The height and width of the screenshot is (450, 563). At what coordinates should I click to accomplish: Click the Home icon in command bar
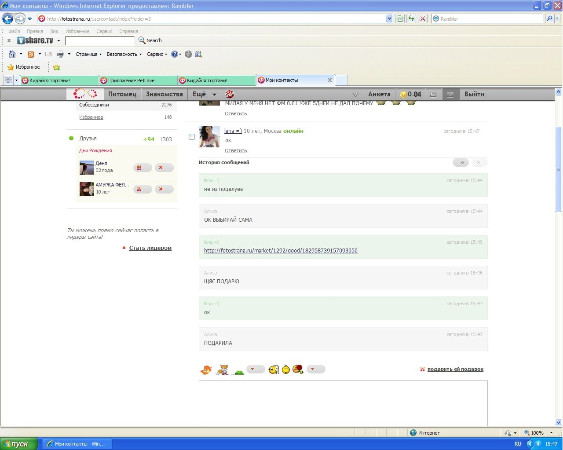pyautogui.click(x=12, y=54)
